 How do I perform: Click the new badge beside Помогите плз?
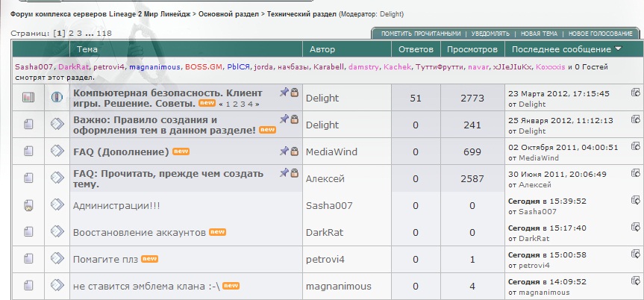pos(150,259)
